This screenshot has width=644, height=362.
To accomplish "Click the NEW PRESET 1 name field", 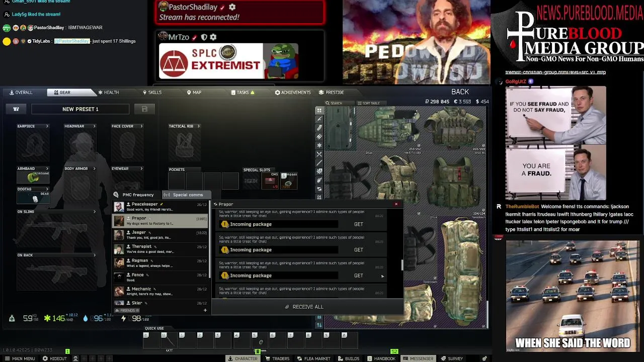I will [x=80, y=109].
